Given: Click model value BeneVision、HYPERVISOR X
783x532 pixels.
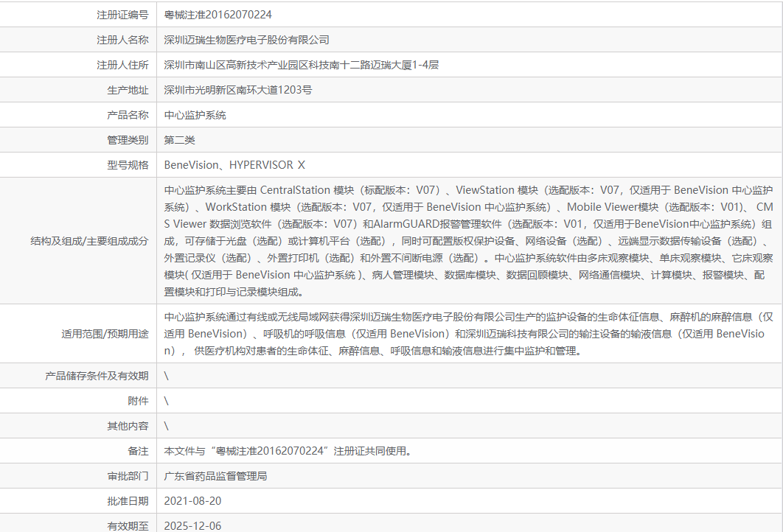Looking at the screenshot, I should pyautogui.click(x=234, y=165).
